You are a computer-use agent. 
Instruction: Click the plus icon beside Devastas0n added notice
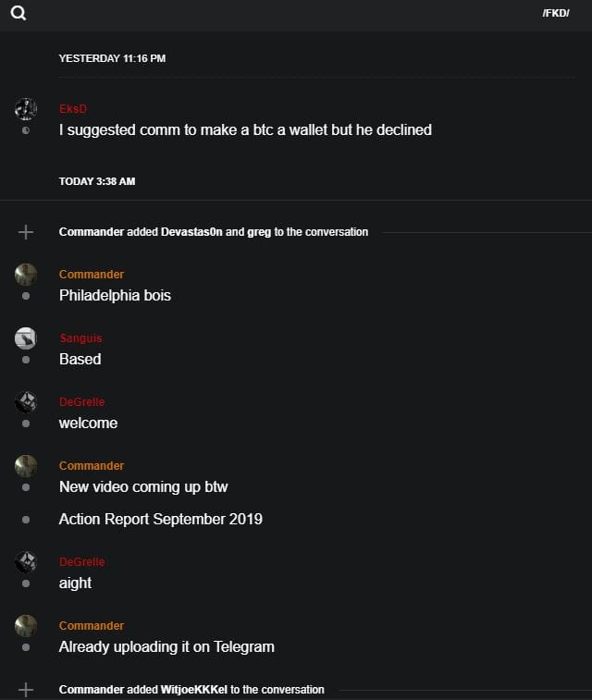(26, 232)
